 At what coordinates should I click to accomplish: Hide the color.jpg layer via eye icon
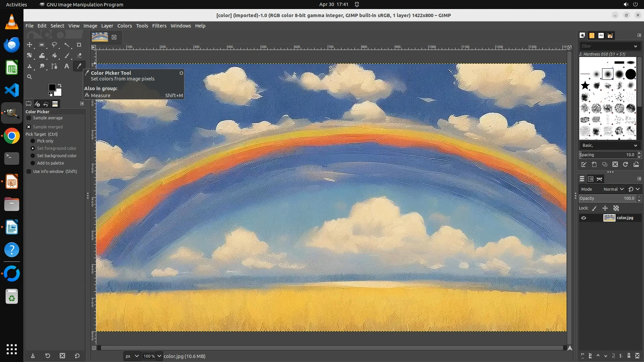(x=584, y=218)
